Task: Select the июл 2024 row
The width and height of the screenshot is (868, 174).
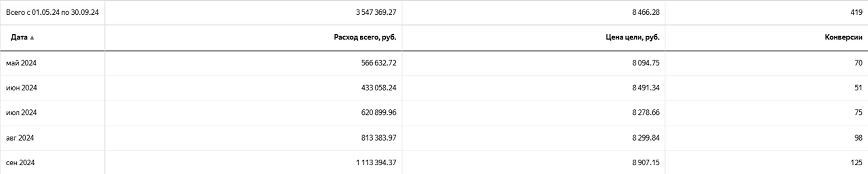Action: pos(21,112)
